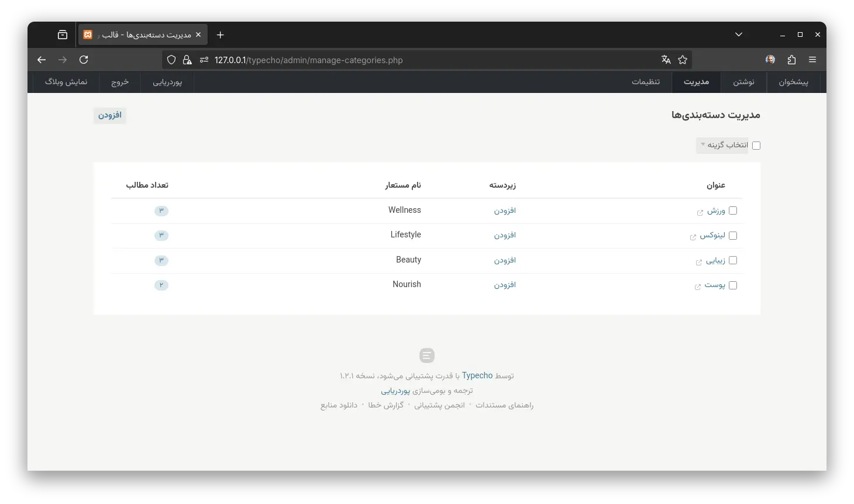Reload the page with the refresh icon
This screenshot has height=504, width=854.
[84, 60]
